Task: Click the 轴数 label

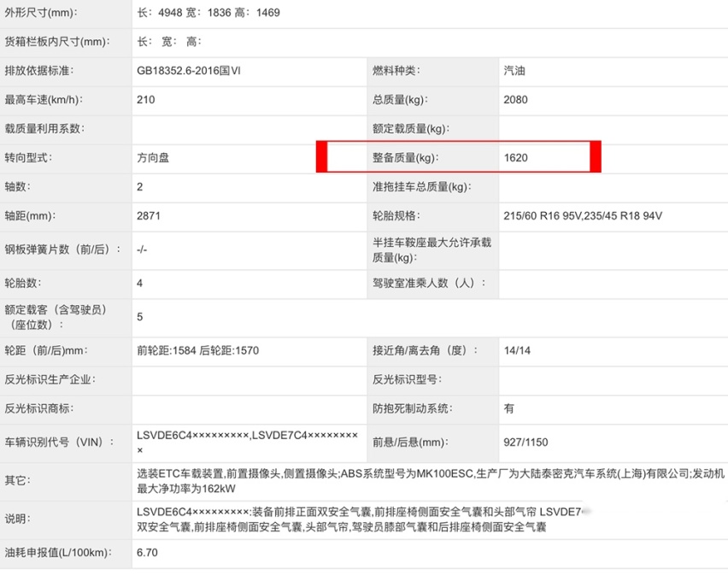Action: click(x=18, y=186)
